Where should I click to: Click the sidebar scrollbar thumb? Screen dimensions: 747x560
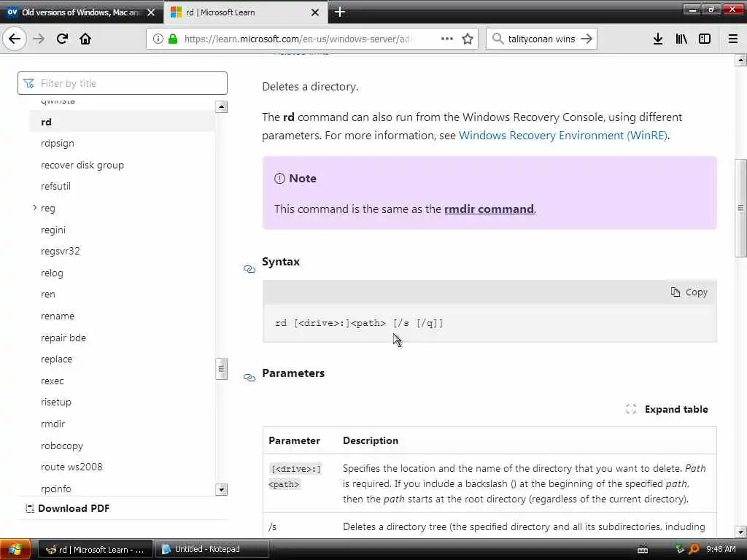pyautogui.click(x=221, y=368)
